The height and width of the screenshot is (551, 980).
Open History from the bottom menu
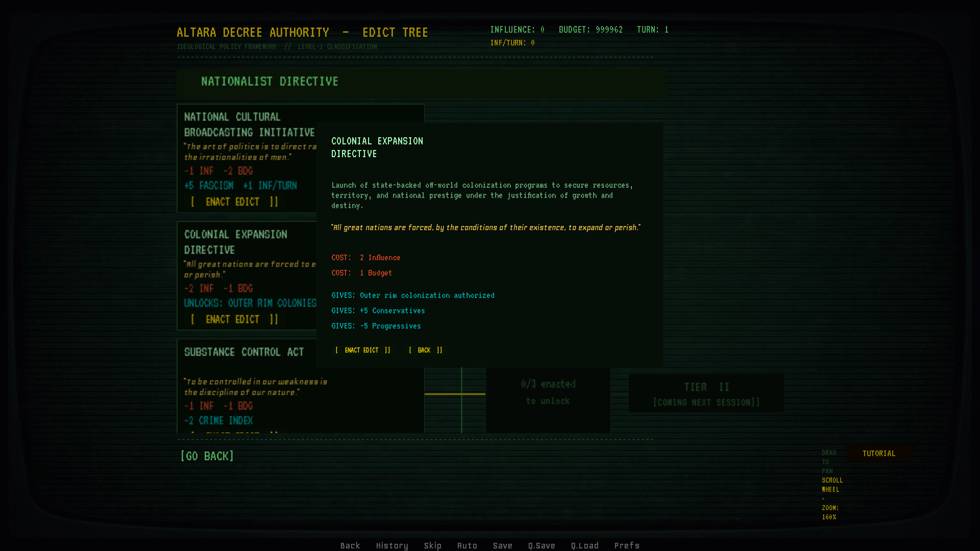coord(392,545)
